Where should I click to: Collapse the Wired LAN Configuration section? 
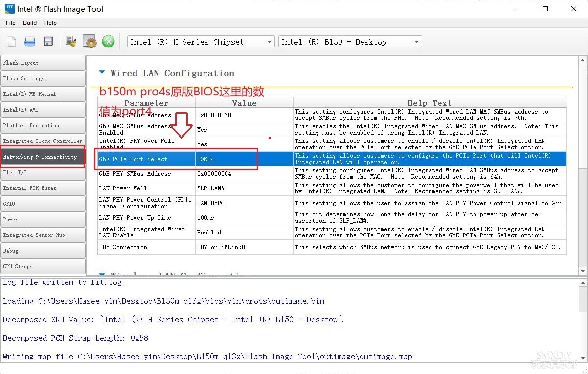102,72
